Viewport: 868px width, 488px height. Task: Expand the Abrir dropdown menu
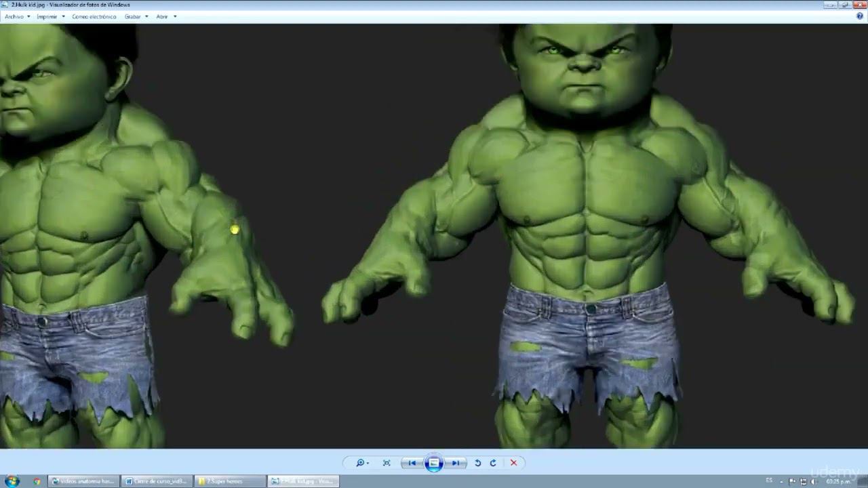[166, 16]
